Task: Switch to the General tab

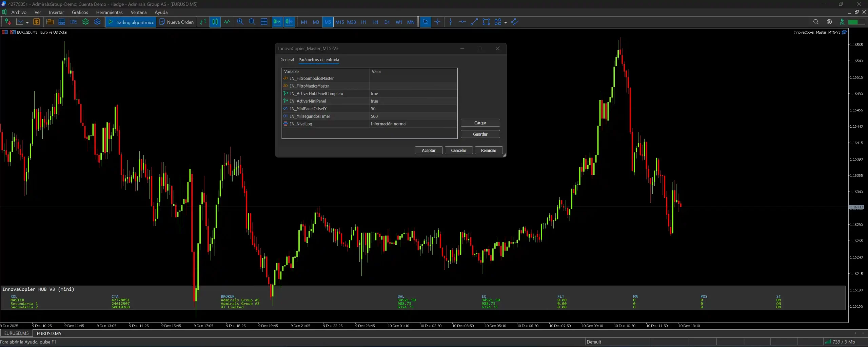Action: click(287, 60)
